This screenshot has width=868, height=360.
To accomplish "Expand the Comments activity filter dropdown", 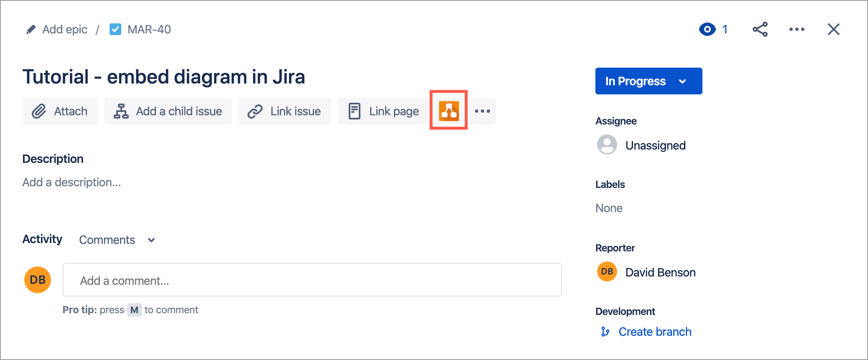I will point(117,240).
